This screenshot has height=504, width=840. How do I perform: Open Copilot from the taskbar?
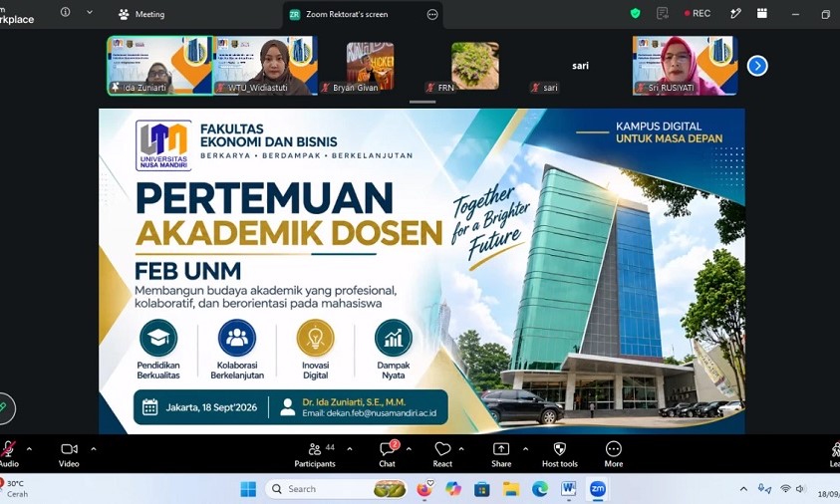click(x=453, y=489)
